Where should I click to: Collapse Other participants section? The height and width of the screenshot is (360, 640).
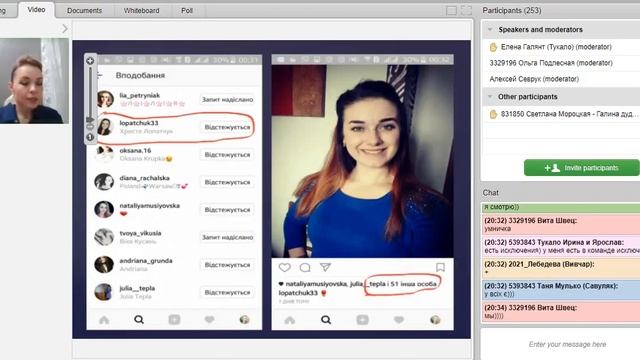pos(490,97)
